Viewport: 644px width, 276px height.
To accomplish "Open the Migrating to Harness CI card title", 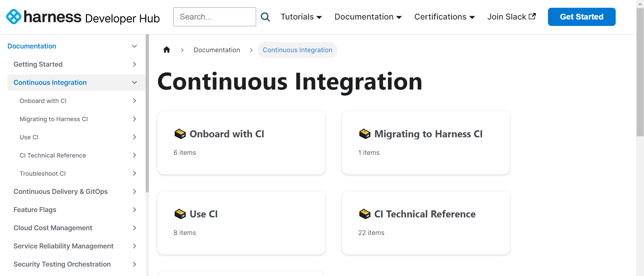I will [x=428, y=134].
